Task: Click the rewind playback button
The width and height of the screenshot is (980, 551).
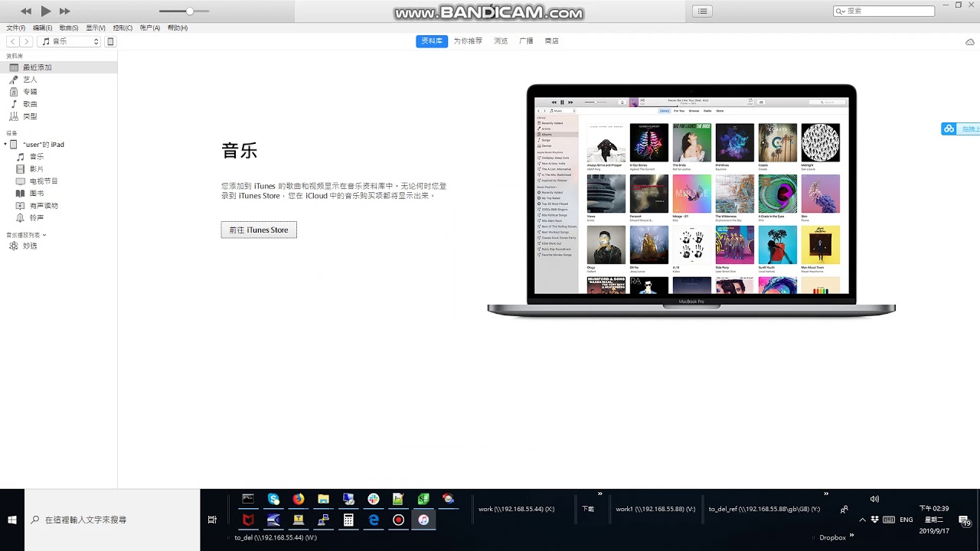Action: (x=26, y=11)
